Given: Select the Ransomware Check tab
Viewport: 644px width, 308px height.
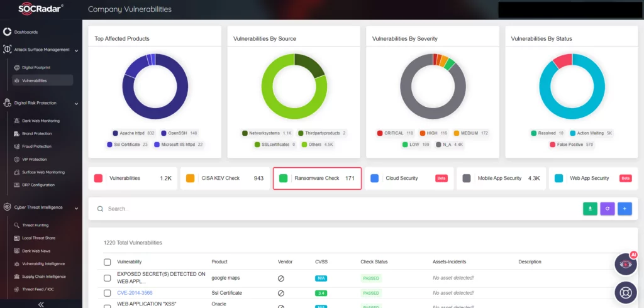Looking at the screenshot, I should 317,179.
